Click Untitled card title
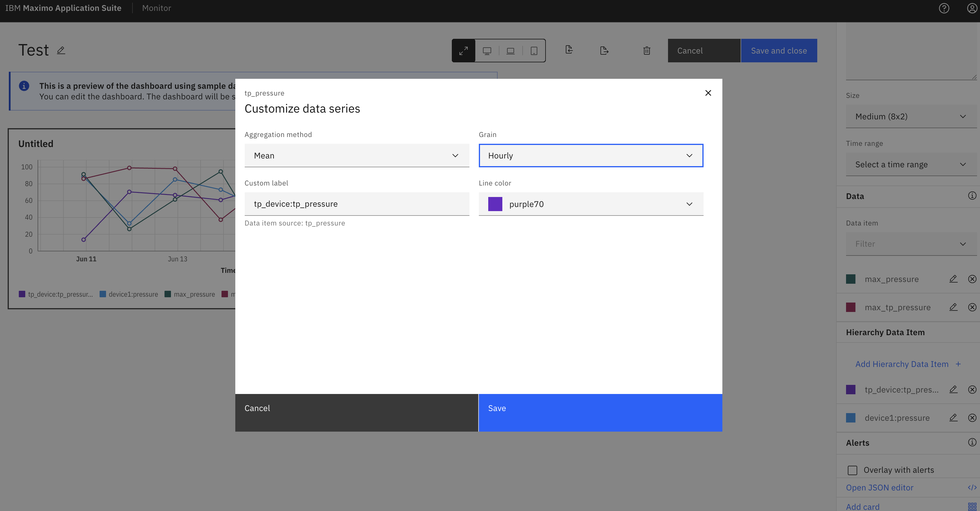980x511 pixels. pos(36,143)
